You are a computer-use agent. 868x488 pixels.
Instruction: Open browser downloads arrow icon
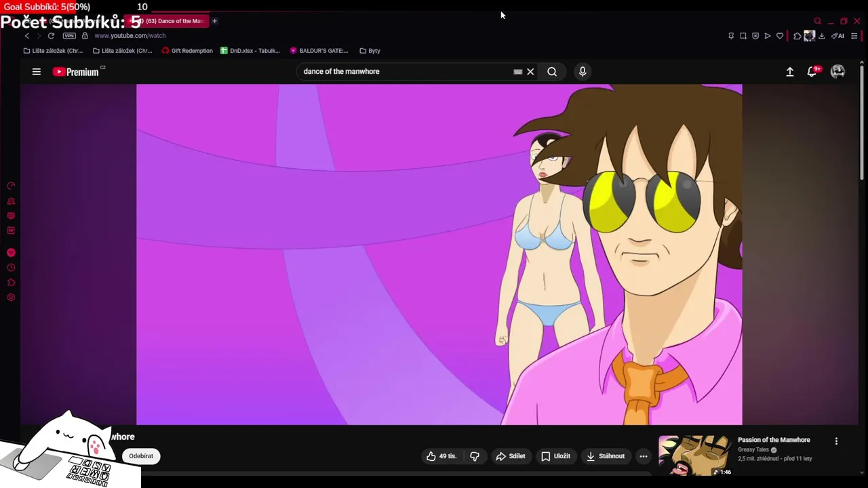822,36
